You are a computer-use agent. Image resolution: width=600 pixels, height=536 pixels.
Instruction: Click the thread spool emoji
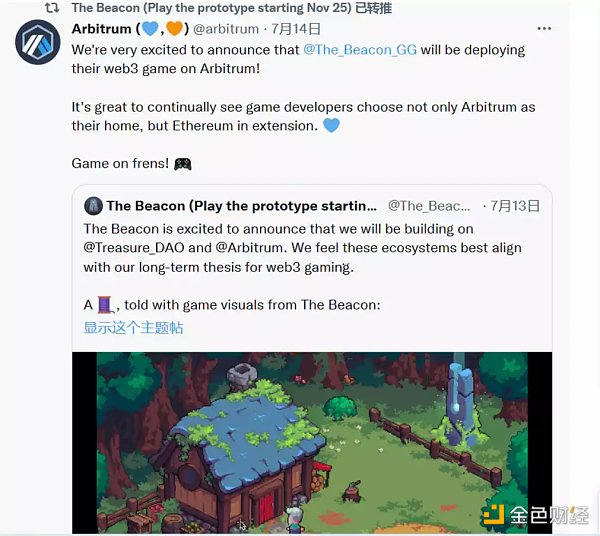tap(104, 305)
